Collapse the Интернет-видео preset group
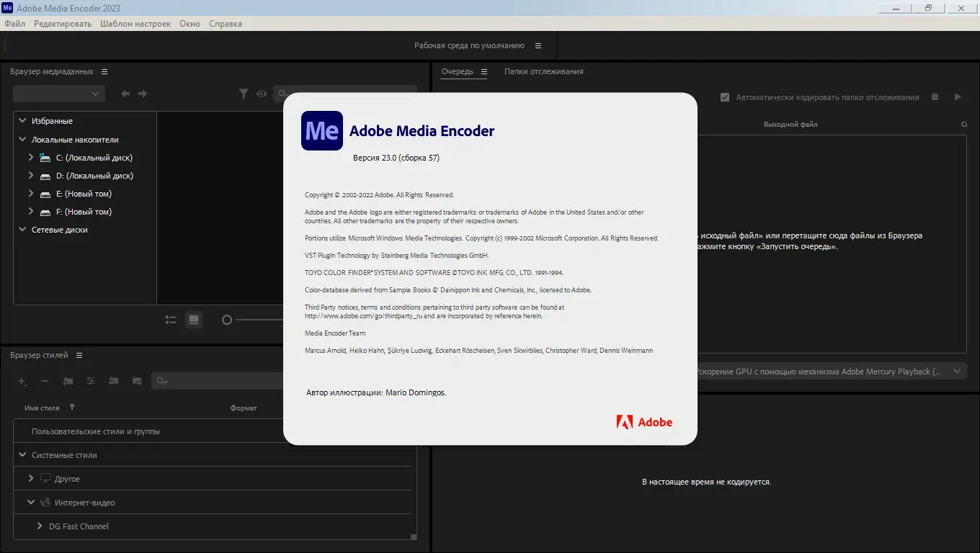Screen dimensions: 980x553 (x=31, y=503)
